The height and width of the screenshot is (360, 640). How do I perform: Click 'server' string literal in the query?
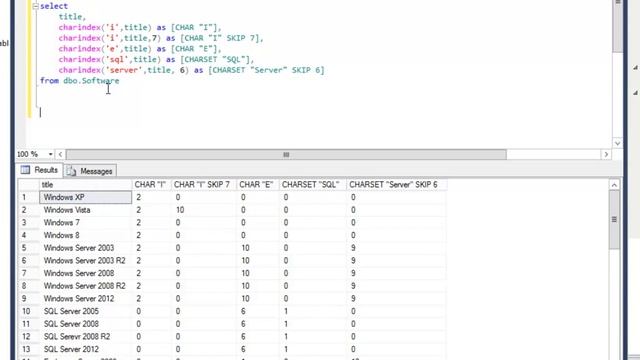coord(124,70)
